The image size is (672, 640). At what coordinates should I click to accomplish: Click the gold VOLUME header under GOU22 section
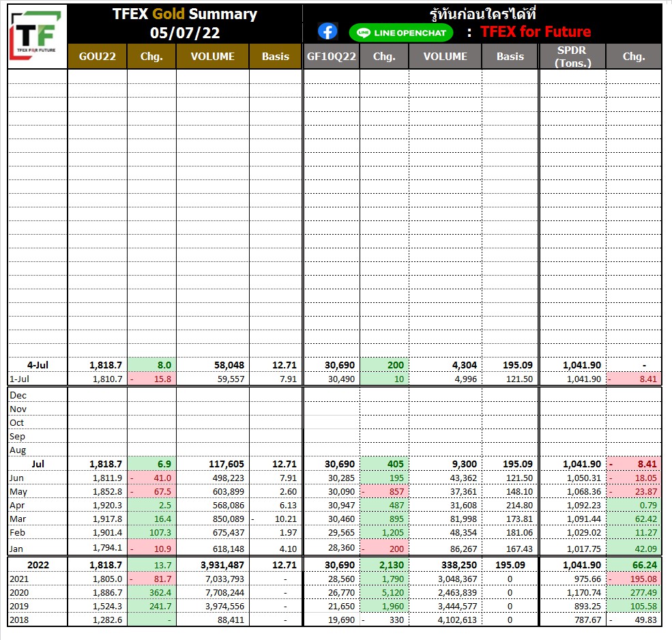point(213,56)
